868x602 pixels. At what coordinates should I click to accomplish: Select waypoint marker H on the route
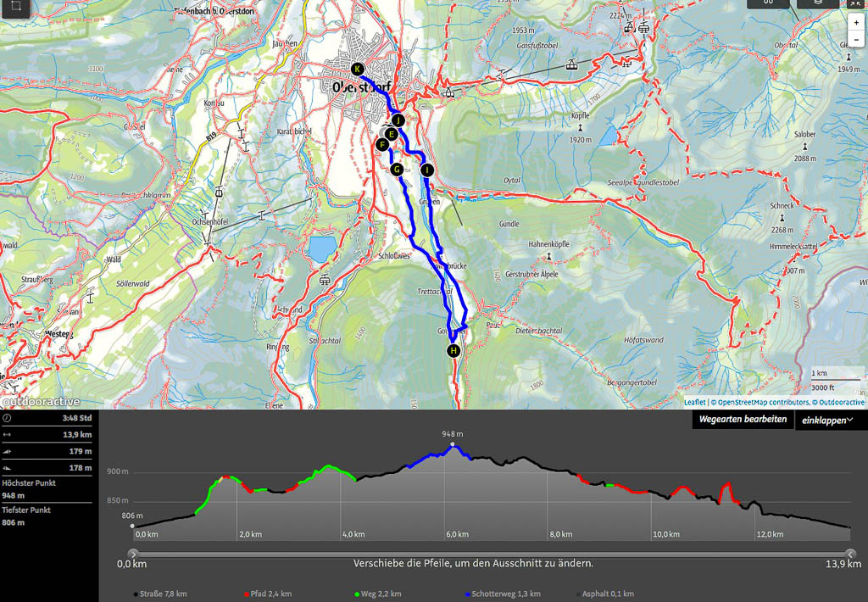tap(453, 351)
